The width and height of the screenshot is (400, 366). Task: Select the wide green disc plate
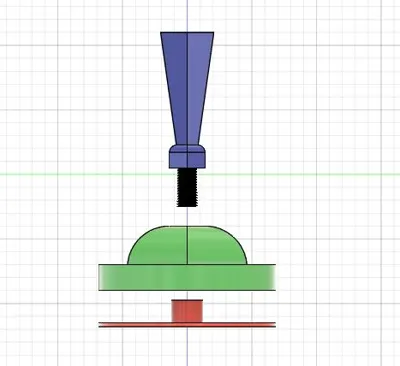187,277
